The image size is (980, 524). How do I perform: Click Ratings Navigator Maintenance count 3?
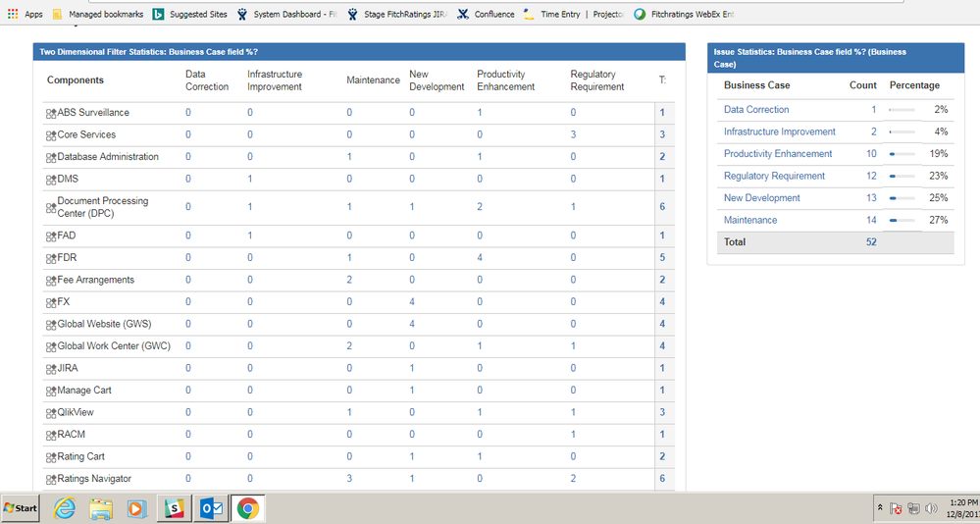click(349, 478)
